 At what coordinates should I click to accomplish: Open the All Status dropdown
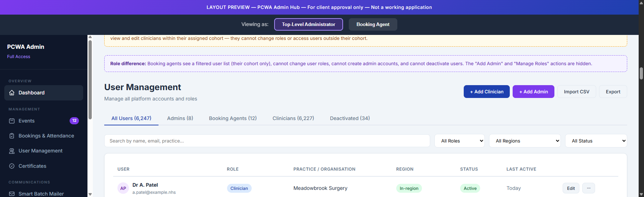coord(595,141)
